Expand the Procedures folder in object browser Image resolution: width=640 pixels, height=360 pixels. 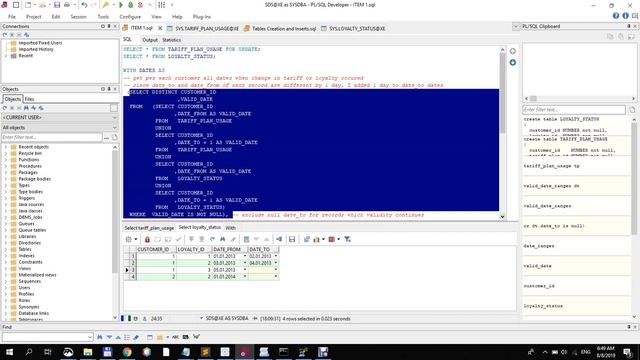(x=6, y=166)
